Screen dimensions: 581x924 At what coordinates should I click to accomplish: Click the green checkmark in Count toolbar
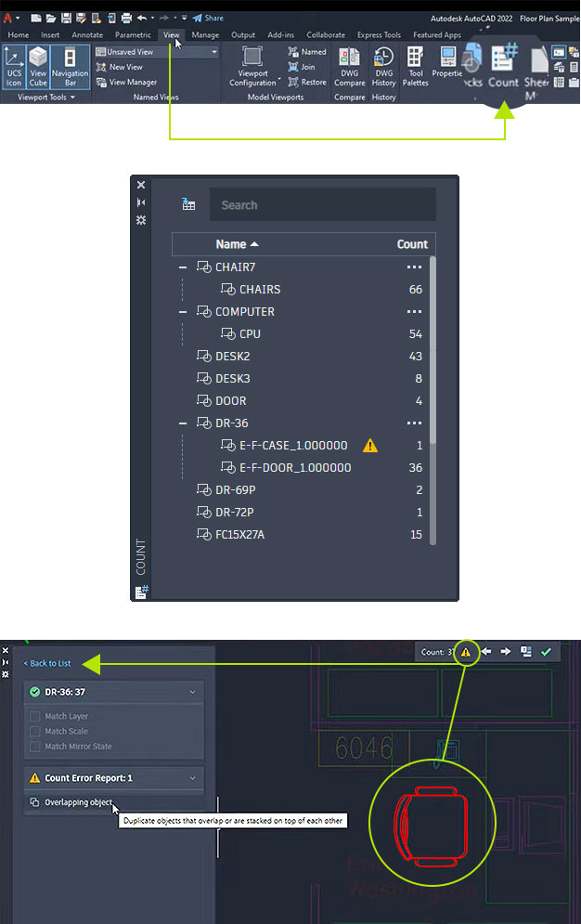point(546,652)
